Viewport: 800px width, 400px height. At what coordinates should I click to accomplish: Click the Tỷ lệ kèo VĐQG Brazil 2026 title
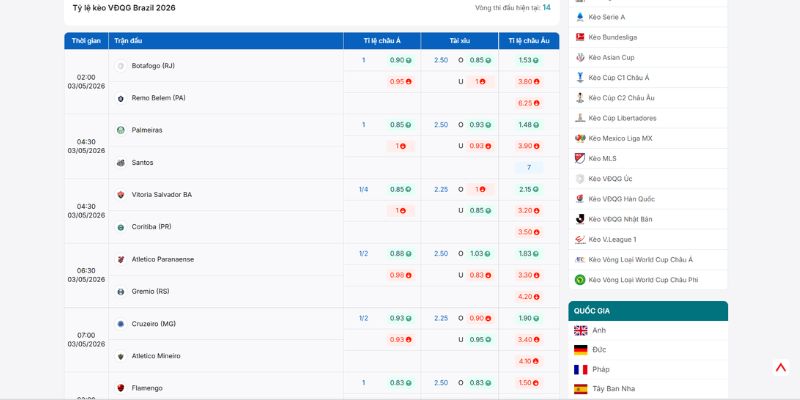tap(124, 8)
